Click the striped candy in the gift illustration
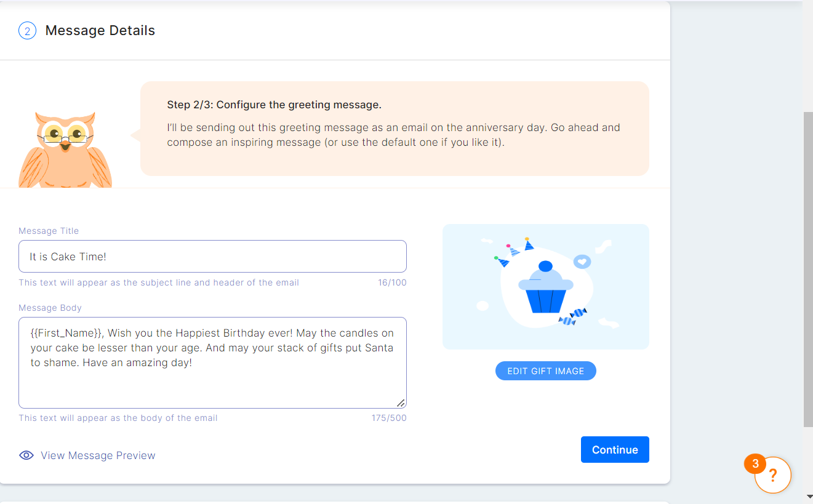813x504 pixels. click(x=573, y=316)
